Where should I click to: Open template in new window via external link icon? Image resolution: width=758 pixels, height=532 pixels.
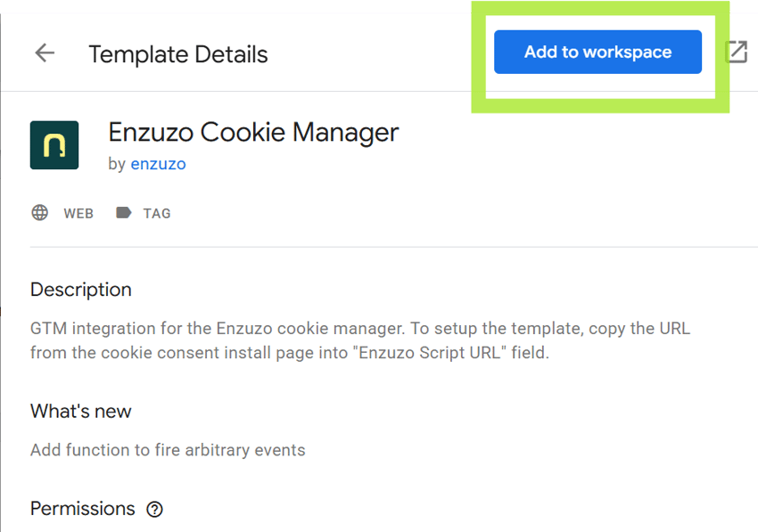click(737, 52)
